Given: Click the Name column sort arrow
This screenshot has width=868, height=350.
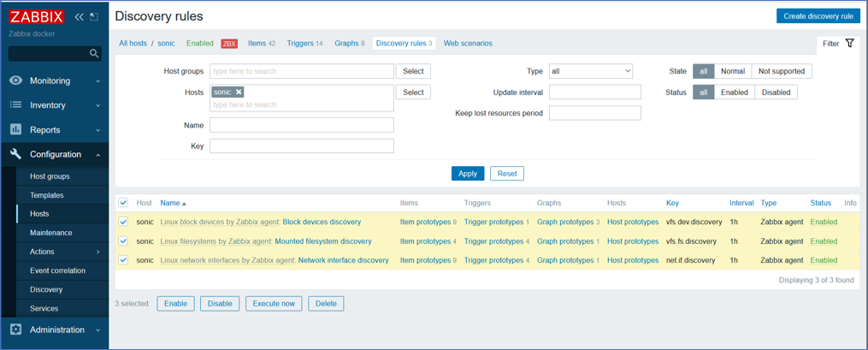Looking at the screenshot, I should point(185,204).
